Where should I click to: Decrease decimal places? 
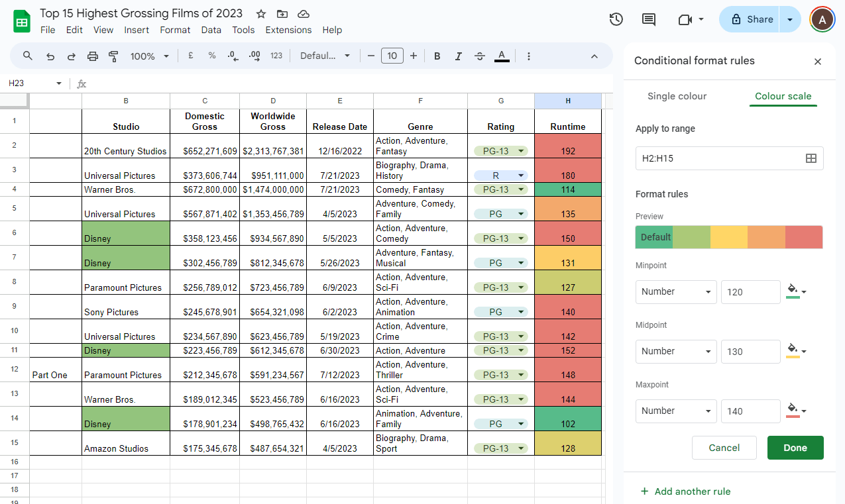233,56
